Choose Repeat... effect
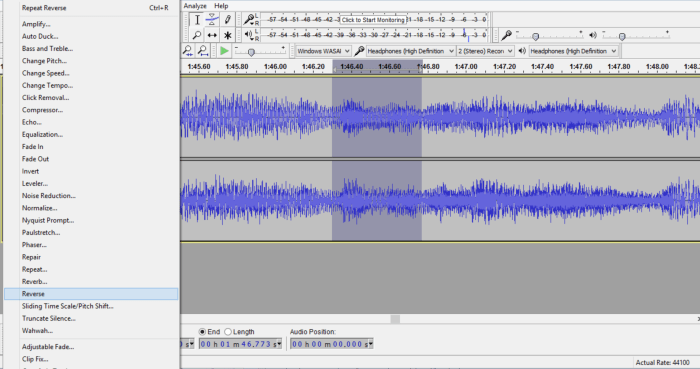Image resolution: width=700 pixels, height=369 pixels. point(91,269)
